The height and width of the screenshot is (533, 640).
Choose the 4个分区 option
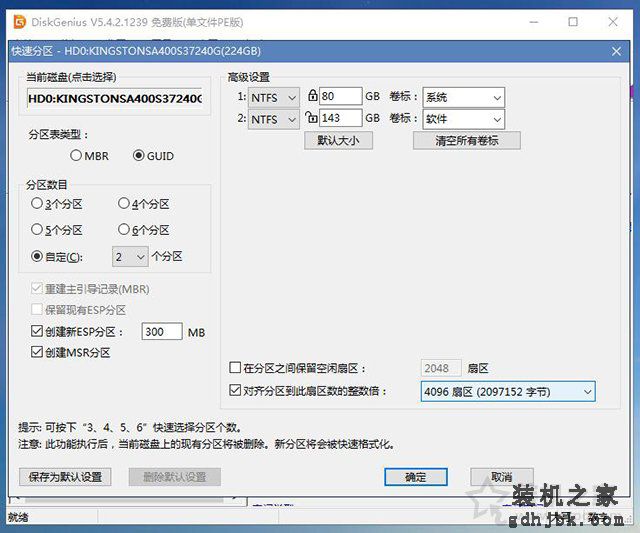(x=144, y=204)
